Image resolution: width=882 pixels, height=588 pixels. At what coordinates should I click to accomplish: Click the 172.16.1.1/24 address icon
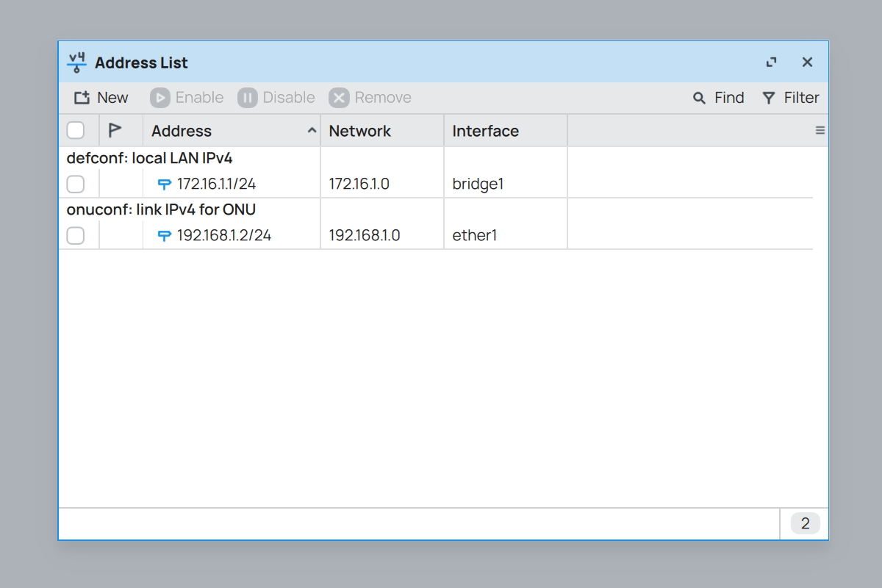tap(165, 184)
